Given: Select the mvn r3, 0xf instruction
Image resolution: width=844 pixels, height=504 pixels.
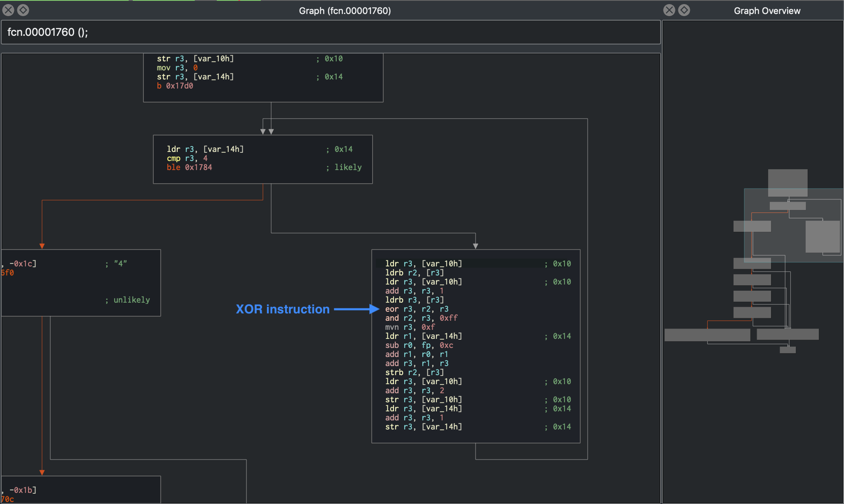Looking at the screenshot, I should pyautogui.click(x=410, y=327).
